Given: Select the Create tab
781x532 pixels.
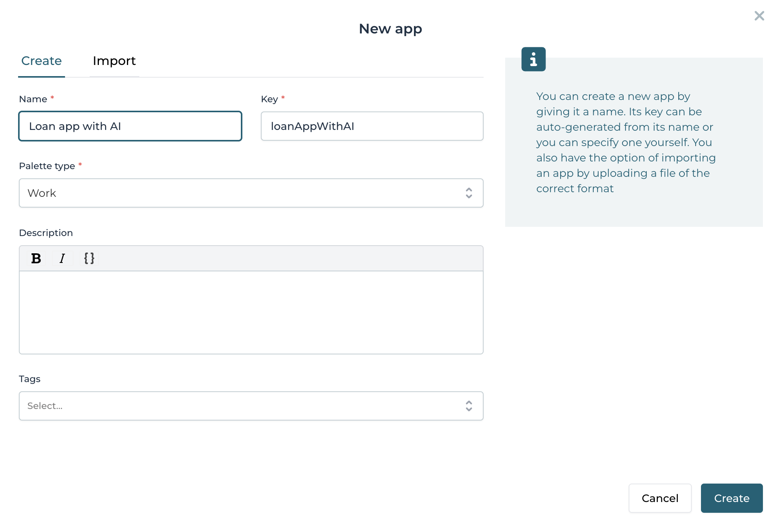Looking at the screenshot, I should tap(41, 61).
